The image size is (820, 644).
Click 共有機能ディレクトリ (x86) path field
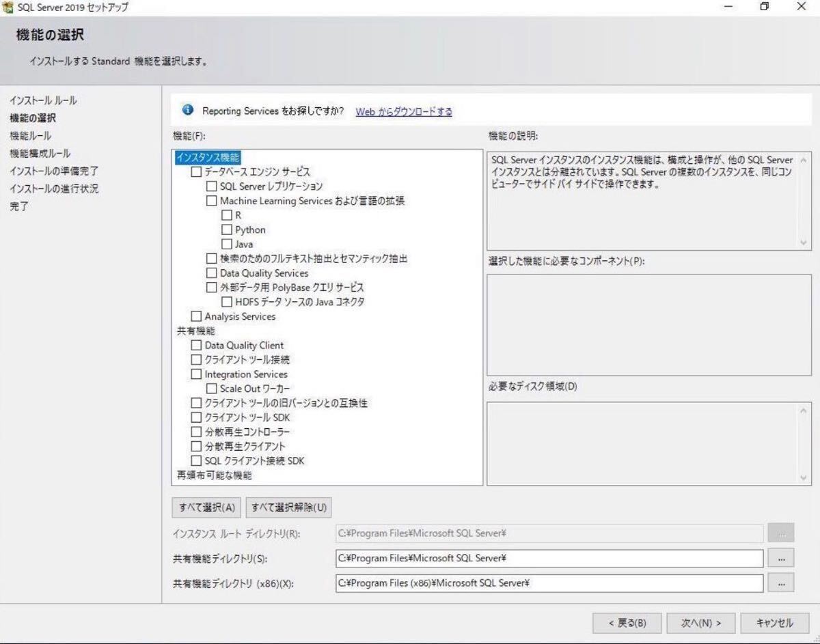click(x=549, y=583)
